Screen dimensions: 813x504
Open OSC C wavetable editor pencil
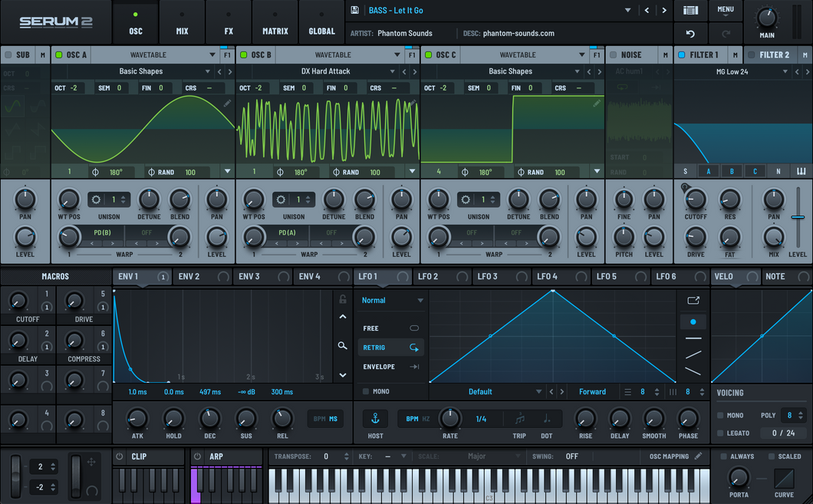click(597, 104)
